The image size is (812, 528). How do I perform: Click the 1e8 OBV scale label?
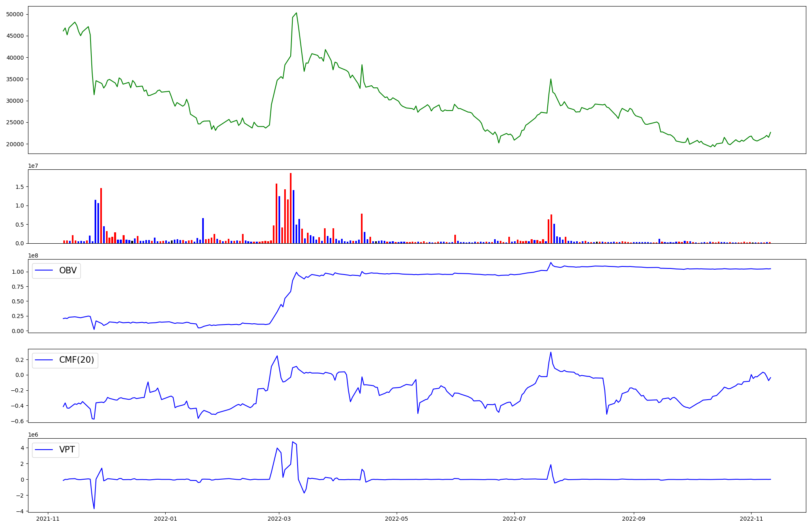(x=33, y=255)
